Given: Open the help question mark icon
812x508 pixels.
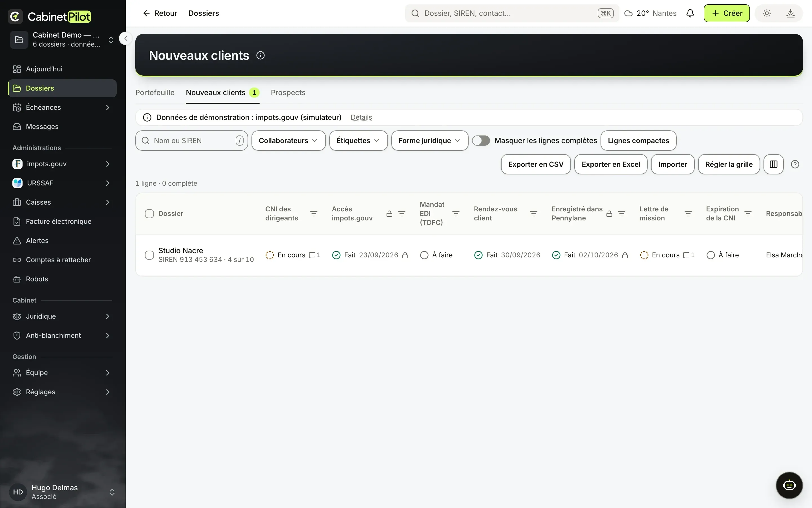Looking at the screenshot, I should point(795,164).
